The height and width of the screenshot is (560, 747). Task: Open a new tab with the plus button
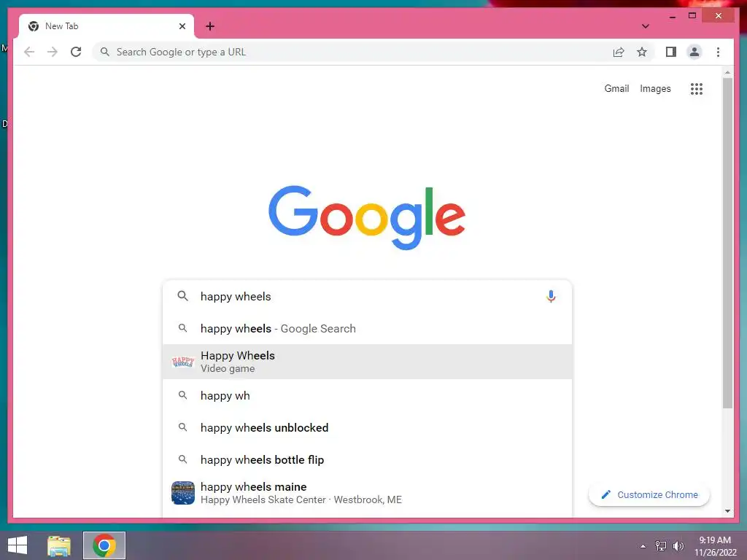(210, 26)
